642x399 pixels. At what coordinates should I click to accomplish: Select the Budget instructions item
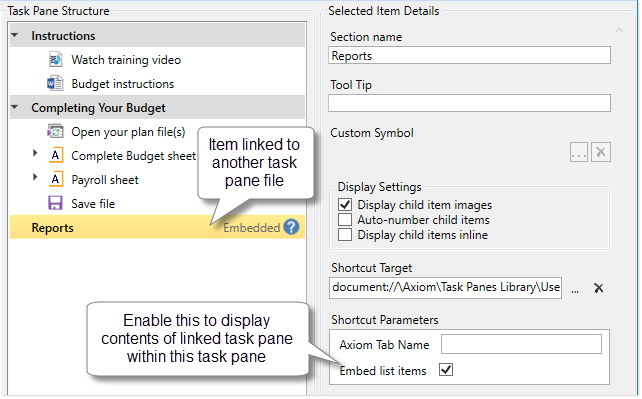(x=122, y=84)
